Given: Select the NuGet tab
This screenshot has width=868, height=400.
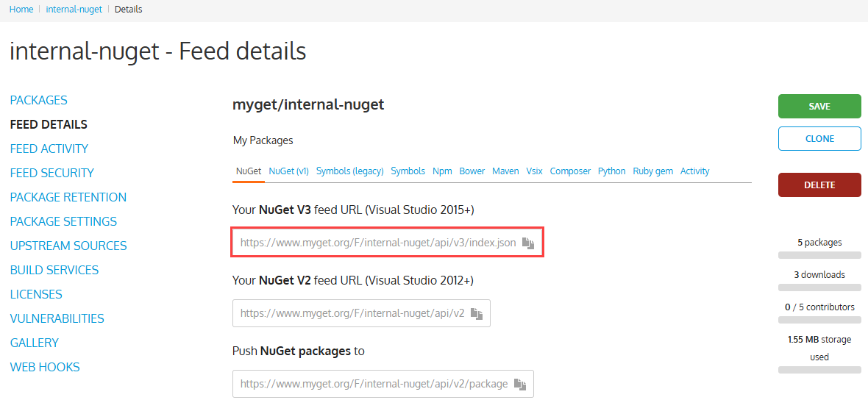Looking at the screenshot, I should [x=249, y=171].
